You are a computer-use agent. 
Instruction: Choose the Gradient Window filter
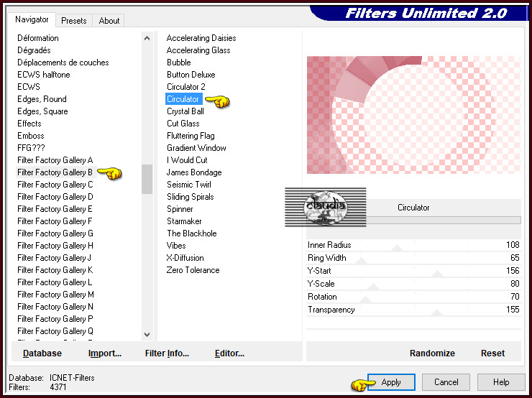point(196,148)
